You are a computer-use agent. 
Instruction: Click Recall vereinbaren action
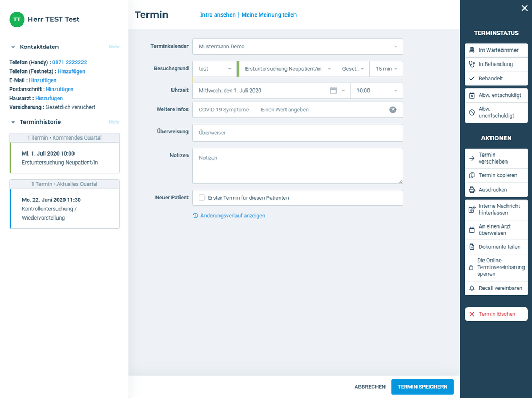click(496, 288)
